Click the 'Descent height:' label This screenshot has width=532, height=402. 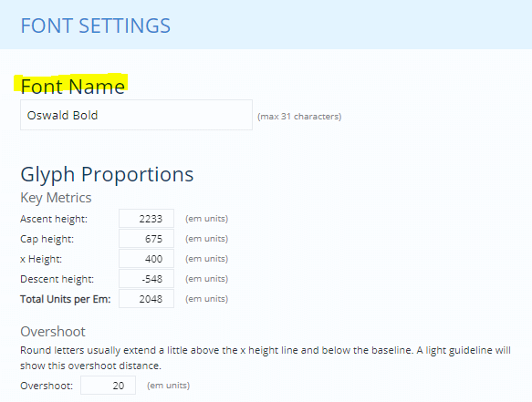[57, 279]
